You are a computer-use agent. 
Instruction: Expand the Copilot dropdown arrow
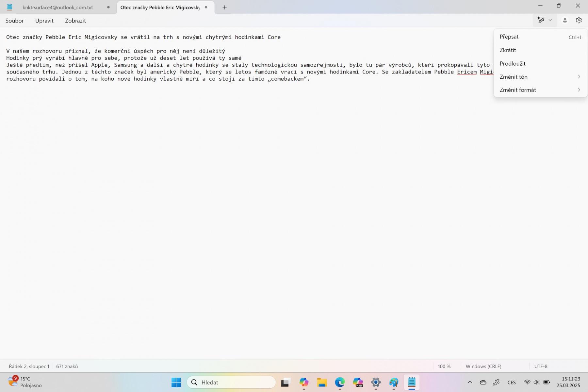(550, 20)
